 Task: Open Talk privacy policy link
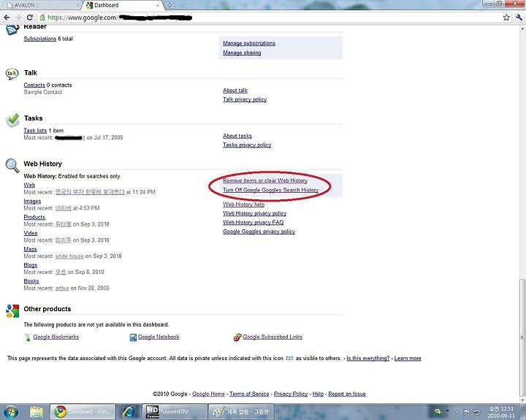245,99
